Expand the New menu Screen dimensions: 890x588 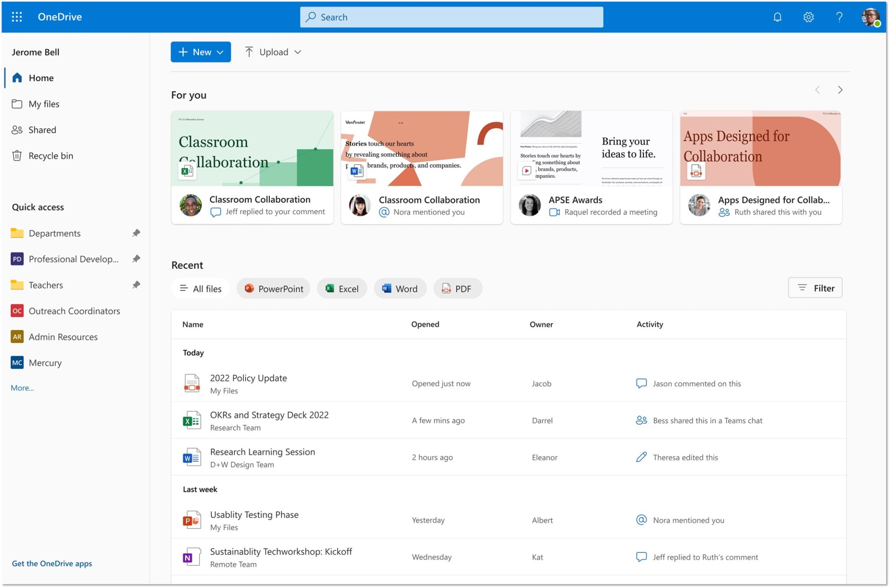[201, 52]
